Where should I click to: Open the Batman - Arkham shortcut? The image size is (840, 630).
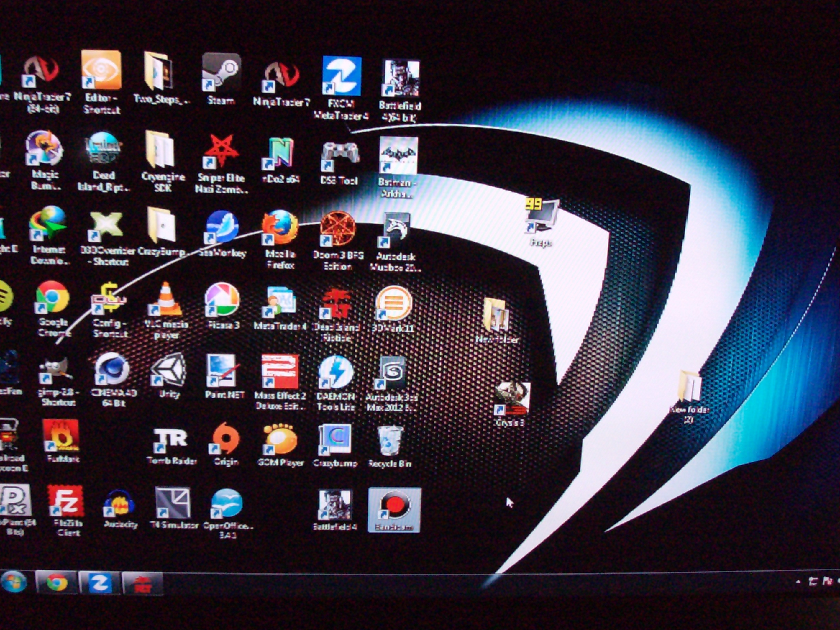(x=398, y=167)
